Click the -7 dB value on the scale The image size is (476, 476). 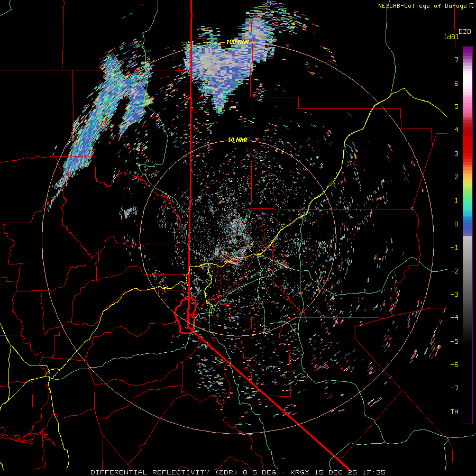(x=454, y=388)
